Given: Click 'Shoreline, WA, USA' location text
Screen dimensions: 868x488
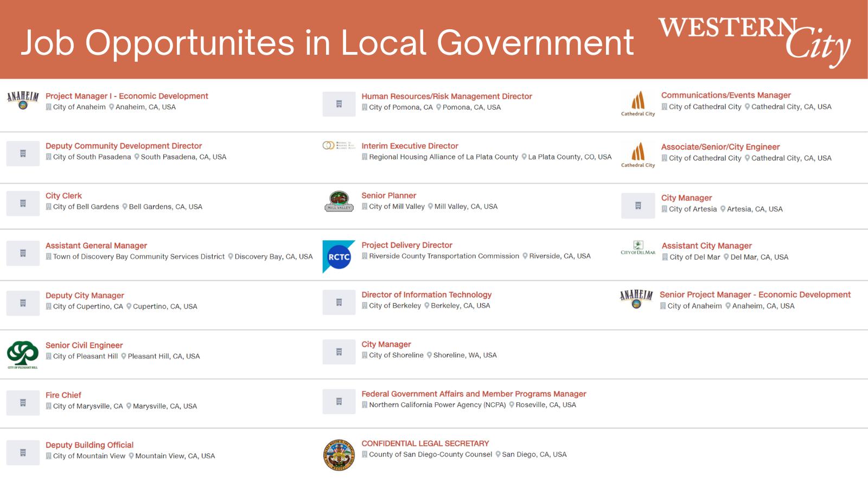Looking at the screenshot, I should click(465, 355).
